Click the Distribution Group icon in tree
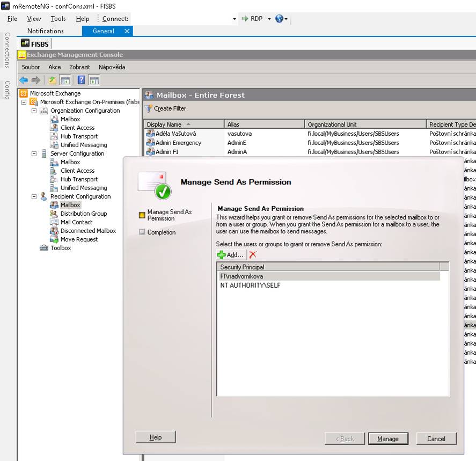The height and width of the screenshot is (461, 476). [54, 214]
